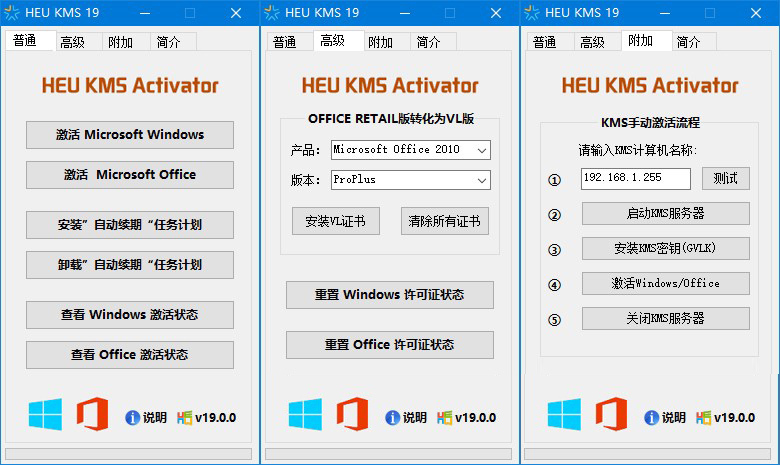Click progress bar at bottom of left window
The width and height of the screenshot is (780, 465).
click(x=128, y=454)
